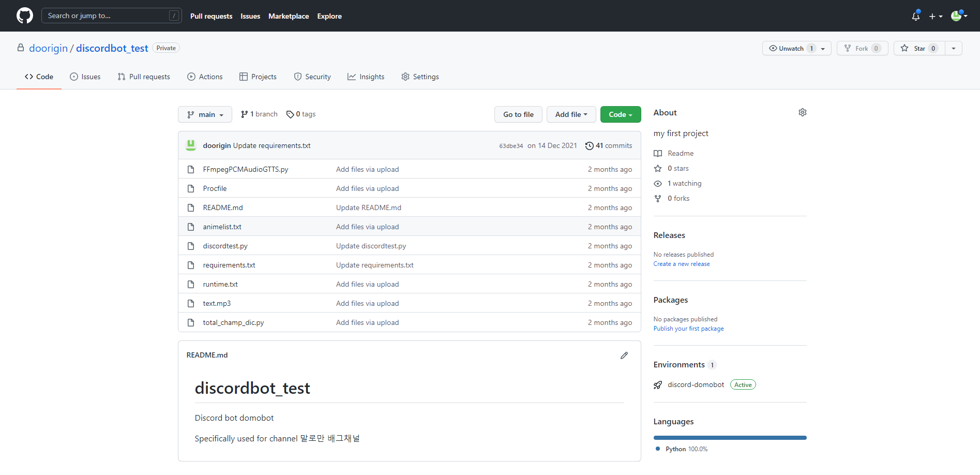Expand the Unwatch notification options arrow
Image resolution: width=980 pixels, height=475 pixels.
[823, 48]
